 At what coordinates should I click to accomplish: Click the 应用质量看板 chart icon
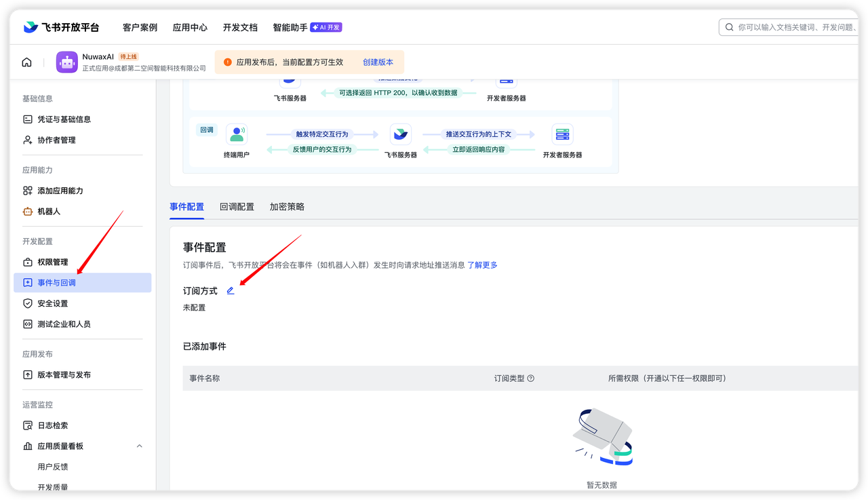pyautogui.click(x=28, y=446)
